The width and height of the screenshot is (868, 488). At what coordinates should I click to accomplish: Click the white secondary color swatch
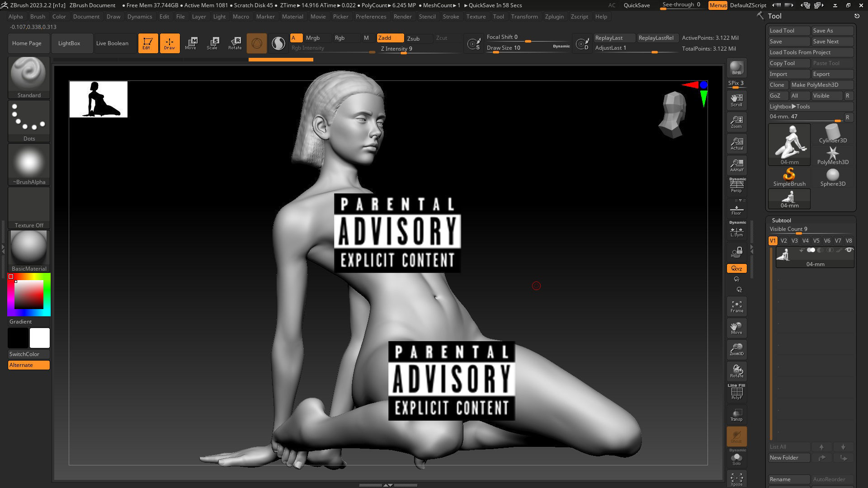point(40,338)
